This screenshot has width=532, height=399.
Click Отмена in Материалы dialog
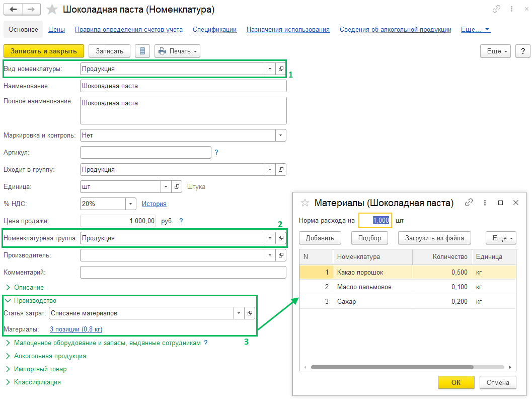coord(498,382)
